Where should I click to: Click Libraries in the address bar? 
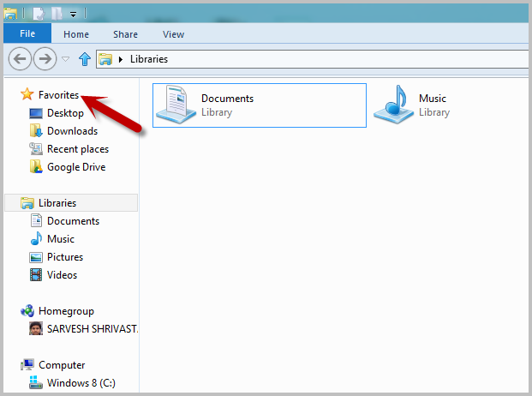tap(149, 59)
